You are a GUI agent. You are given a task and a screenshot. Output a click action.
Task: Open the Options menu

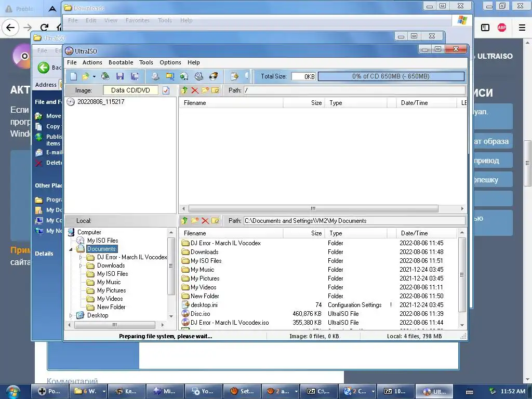(170, 62)
